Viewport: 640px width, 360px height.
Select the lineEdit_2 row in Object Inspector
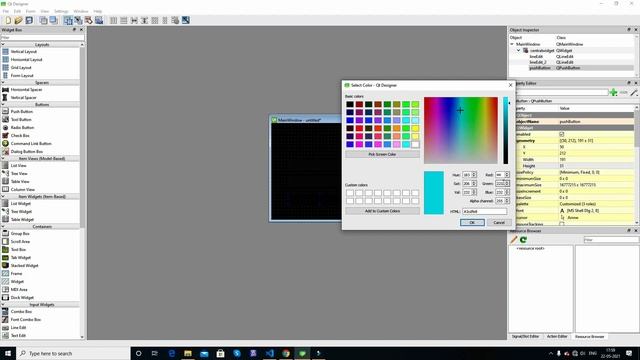[x=571, y=62]
